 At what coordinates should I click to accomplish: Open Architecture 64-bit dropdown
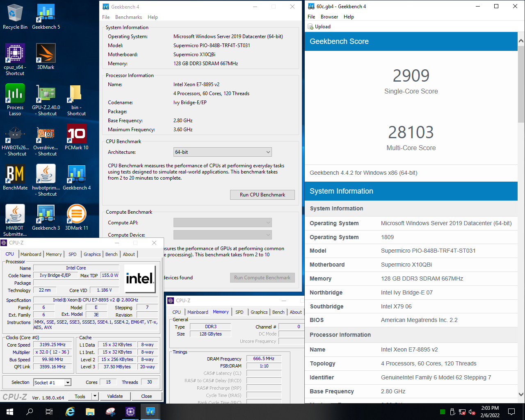223,152
